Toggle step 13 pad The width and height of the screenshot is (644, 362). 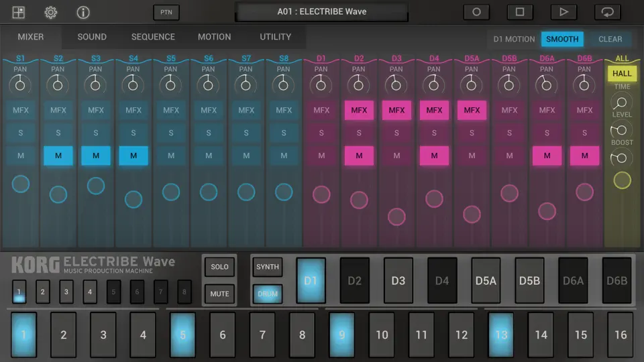pos(501,335)
